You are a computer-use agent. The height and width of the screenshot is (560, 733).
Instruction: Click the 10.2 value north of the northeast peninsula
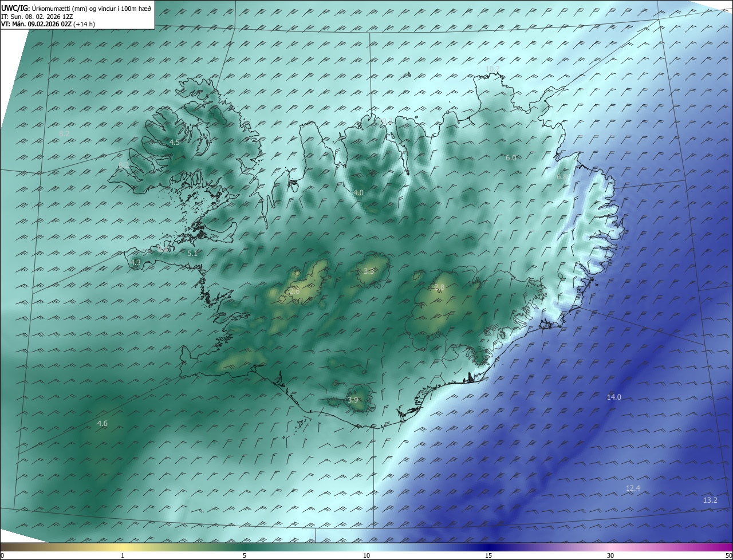click(x=492, y=69)
